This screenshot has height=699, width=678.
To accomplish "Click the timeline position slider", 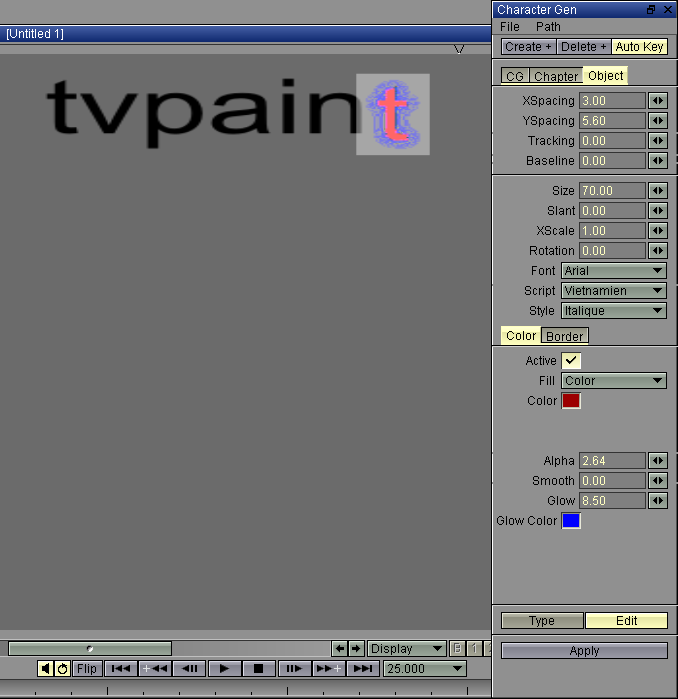I will coord(90,649).
